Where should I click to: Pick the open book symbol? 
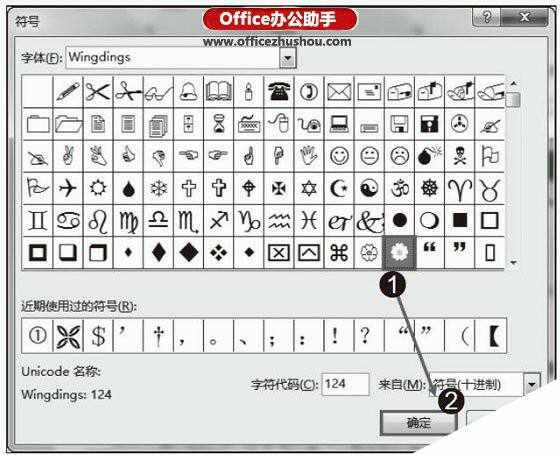tap(218, 91)
